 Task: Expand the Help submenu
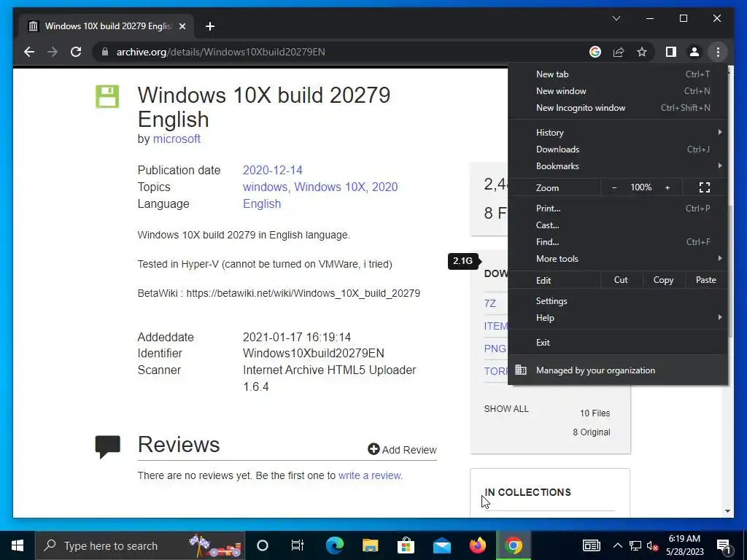coord(618,318)
